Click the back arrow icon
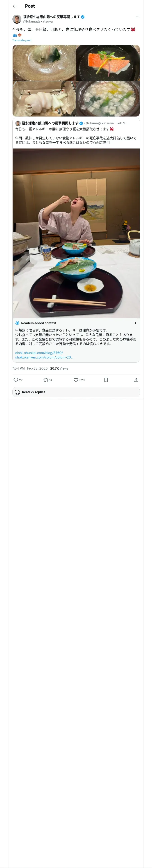 coord(14,6)
